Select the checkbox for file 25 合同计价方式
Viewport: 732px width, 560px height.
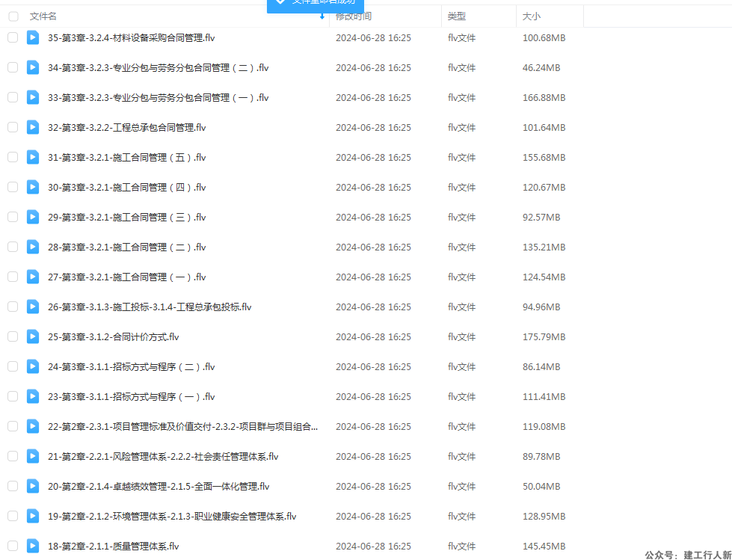coord(13,336)
